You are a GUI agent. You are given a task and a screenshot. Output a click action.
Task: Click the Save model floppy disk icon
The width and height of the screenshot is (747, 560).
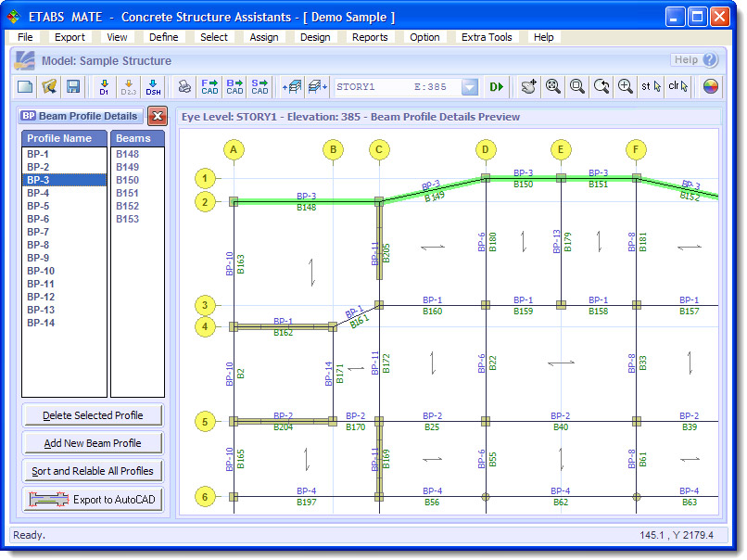73,86
